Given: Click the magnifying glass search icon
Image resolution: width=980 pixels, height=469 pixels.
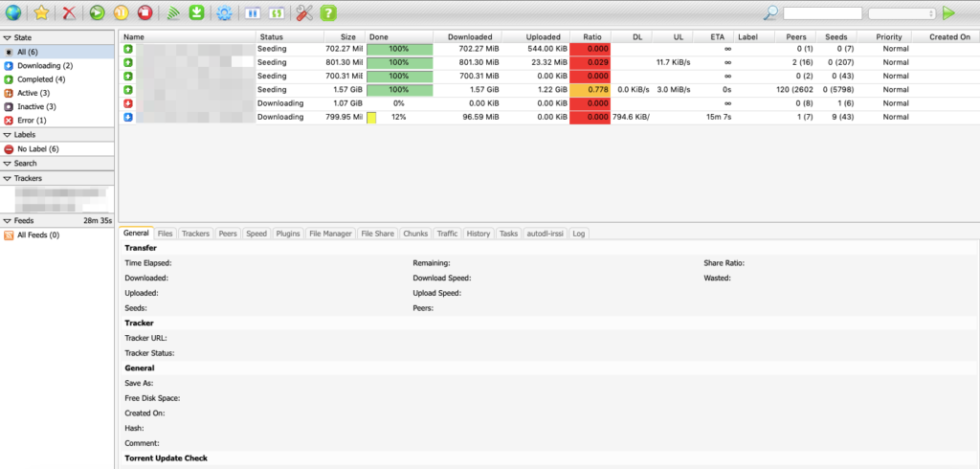Looking at the screenshot, I should tap(772, 12).
